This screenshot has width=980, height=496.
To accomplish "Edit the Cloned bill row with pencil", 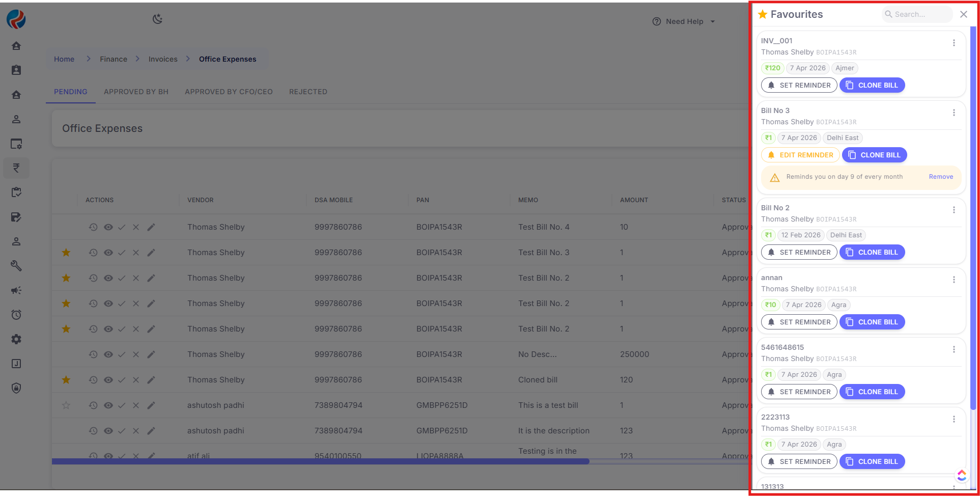I will click(151, 380).
